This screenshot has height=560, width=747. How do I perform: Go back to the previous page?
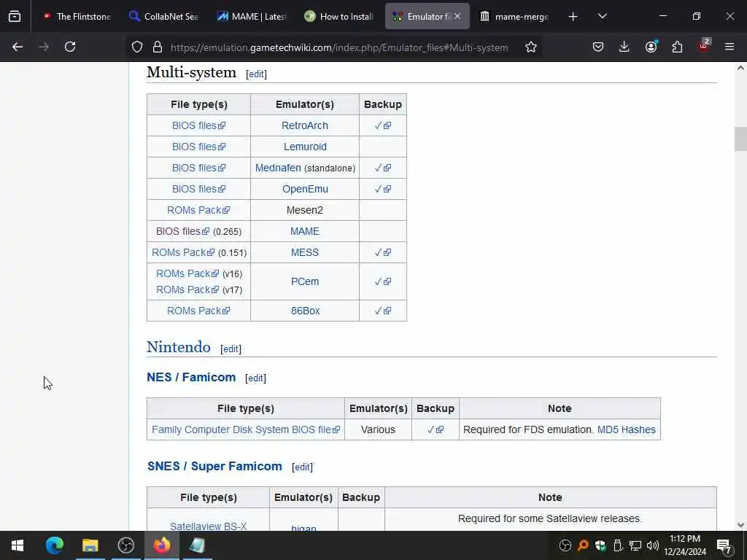pos(18,47)
